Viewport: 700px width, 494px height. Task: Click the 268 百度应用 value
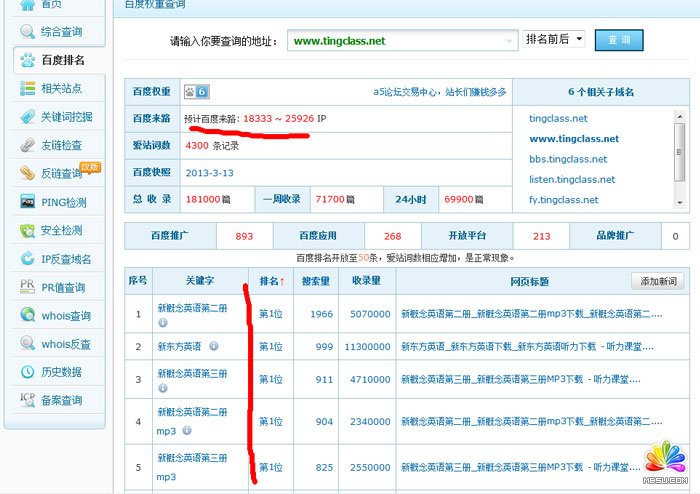tap(392, 236)
